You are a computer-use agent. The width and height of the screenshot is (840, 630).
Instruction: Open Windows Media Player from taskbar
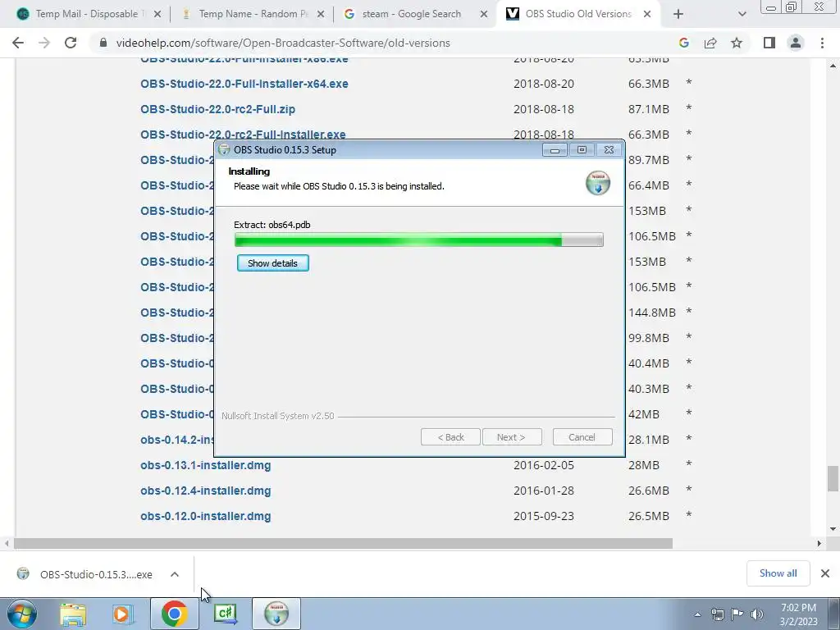[122, 614]
